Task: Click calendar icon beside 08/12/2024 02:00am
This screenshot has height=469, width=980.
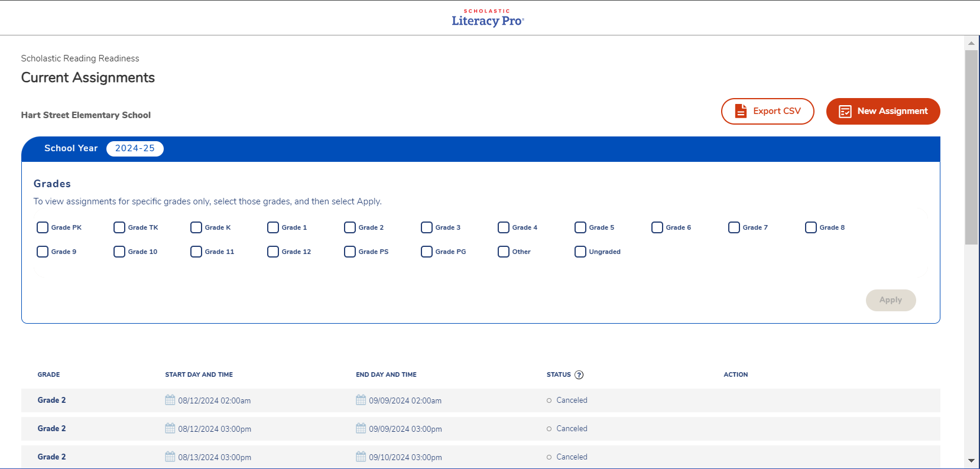Action: click(170, 400)
